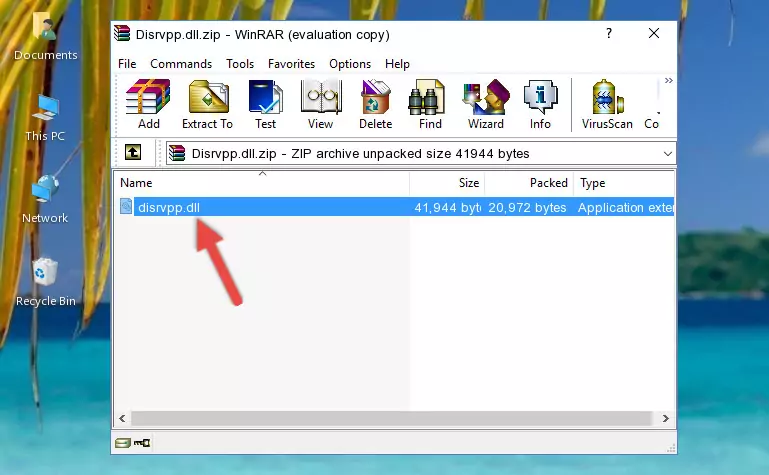
Task: Click the Add toolbar icon
Action: point(148,104)
